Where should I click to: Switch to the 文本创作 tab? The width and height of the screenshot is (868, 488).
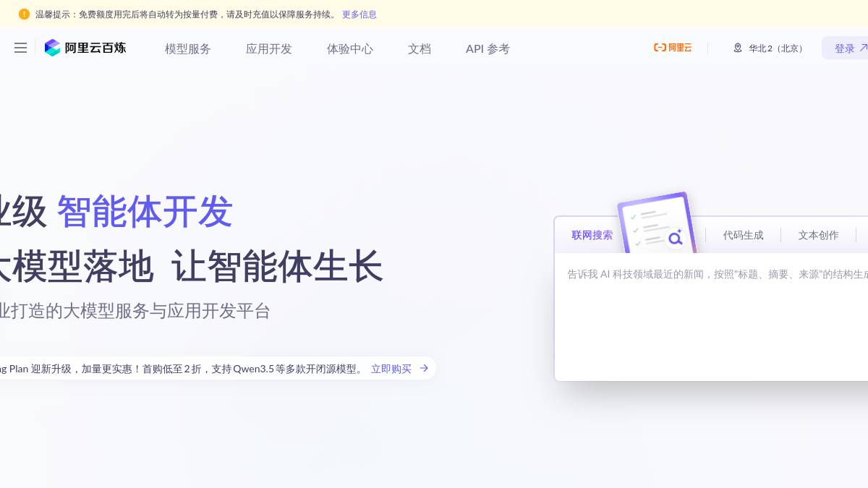pos(818,235)
